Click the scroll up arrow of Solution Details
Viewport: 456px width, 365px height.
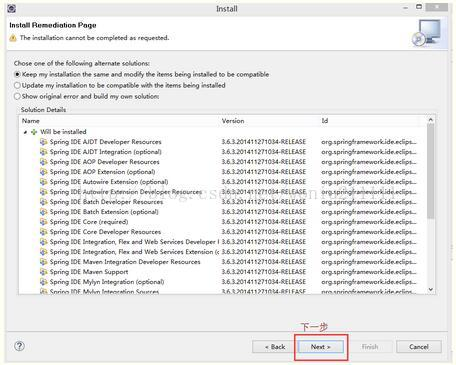coord(431,120)
